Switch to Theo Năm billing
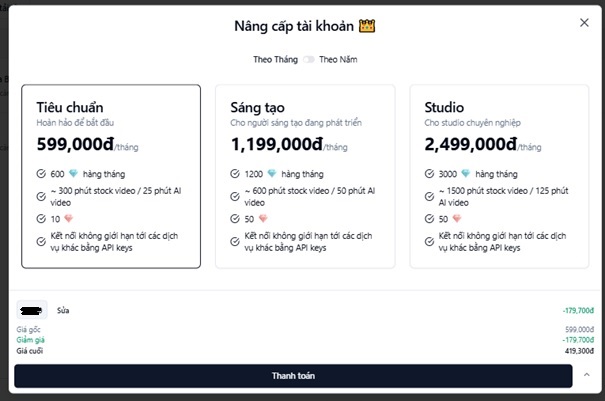 338,59
